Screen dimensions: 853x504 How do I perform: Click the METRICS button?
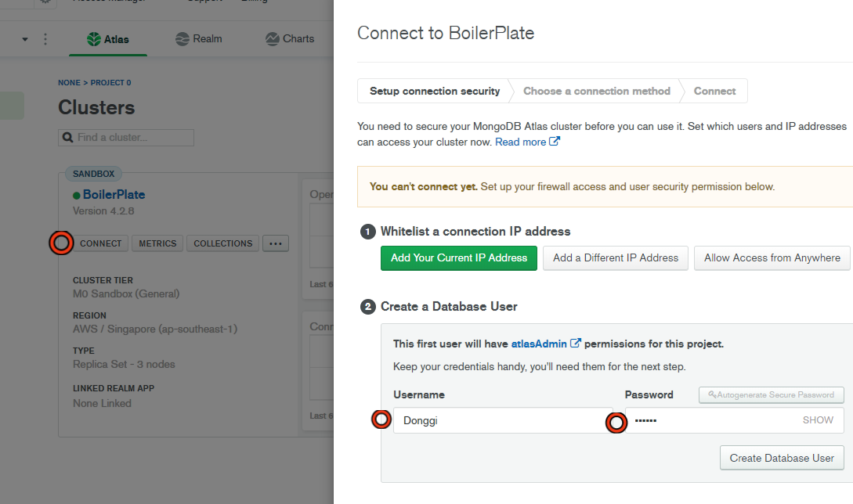coord(157,243)
